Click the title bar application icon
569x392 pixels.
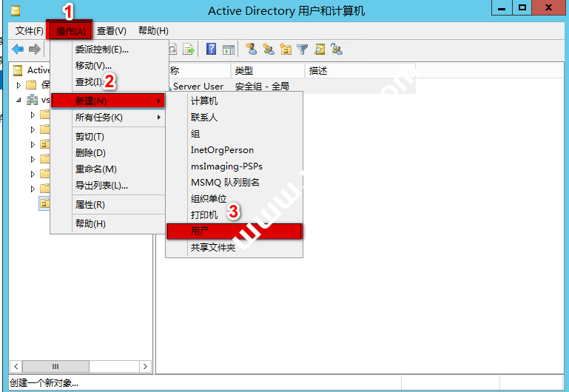16,11
